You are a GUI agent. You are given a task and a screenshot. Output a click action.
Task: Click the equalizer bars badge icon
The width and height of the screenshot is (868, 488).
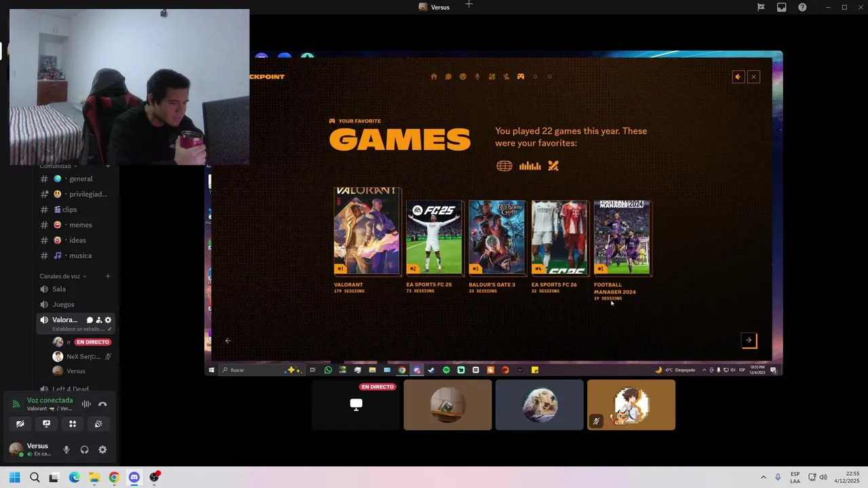pos(530,166)
